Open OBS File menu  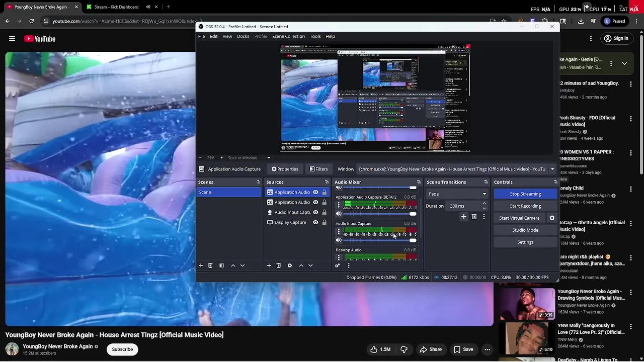coord(201,36)
